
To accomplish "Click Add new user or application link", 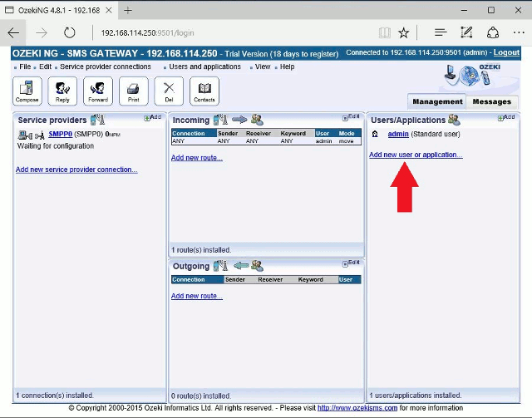I will coord(416,155).
